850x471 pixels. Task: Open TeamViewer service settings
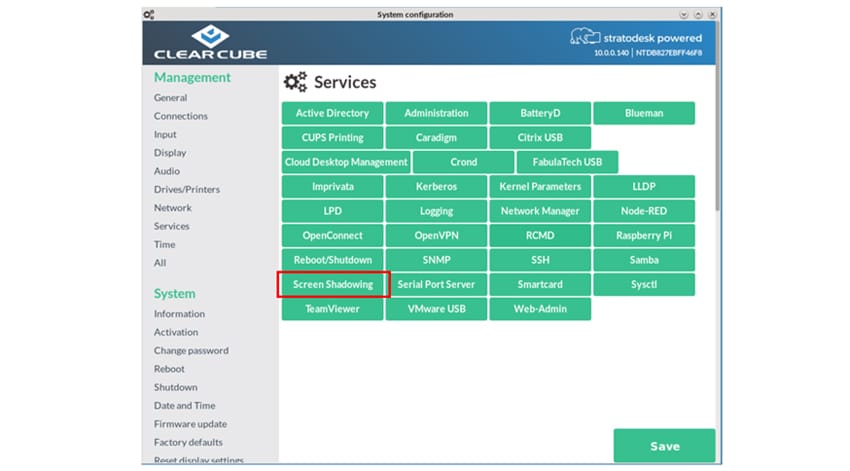click(332, 308)
